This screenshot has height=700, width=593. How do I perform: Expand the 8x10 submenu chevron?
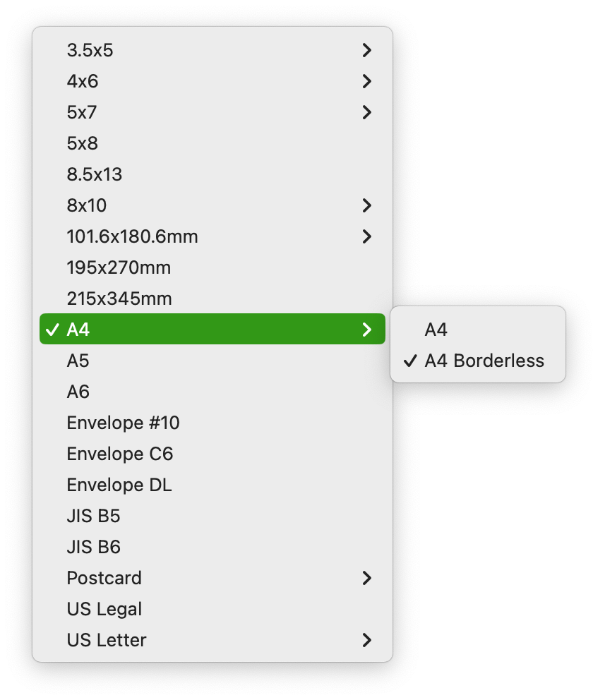pyautogui.click(x=366, y=205)
